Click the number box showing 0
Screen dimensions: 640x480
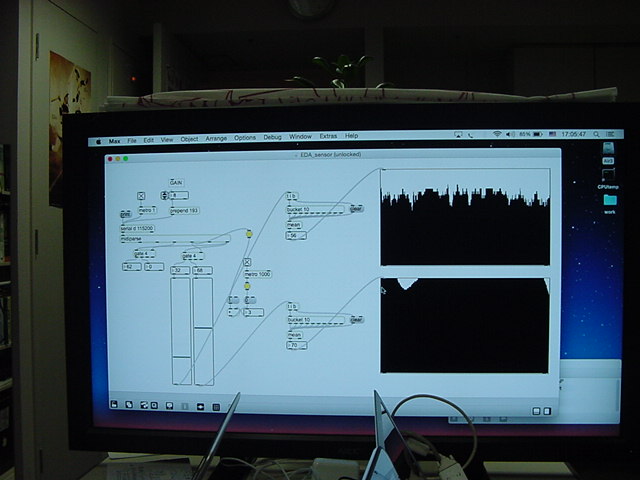coord(154,267)
